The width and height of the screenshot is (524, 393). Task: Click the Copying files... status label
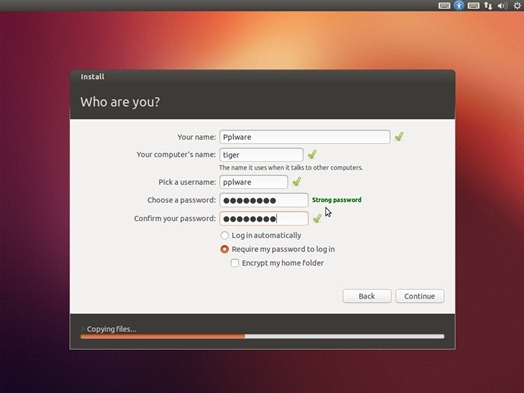[x=112, y=329]
